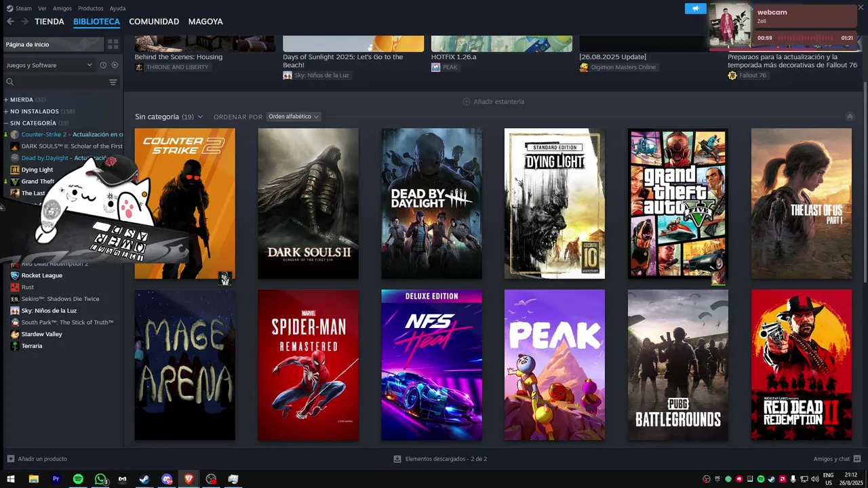Click Añadir un producto
The height and width of the screenshot is (488, 868).
(37, 459)
